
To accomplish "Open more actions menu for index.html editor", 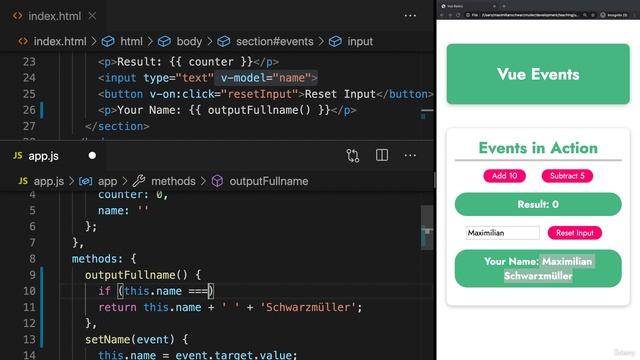I will coord(410,16).
